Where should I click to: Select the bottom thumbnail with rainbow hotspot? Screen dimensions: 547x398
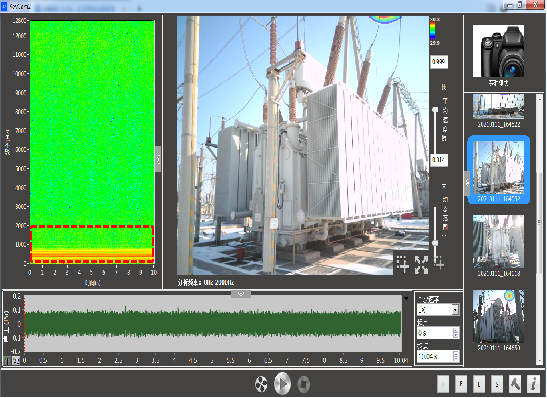coord(499,316)
